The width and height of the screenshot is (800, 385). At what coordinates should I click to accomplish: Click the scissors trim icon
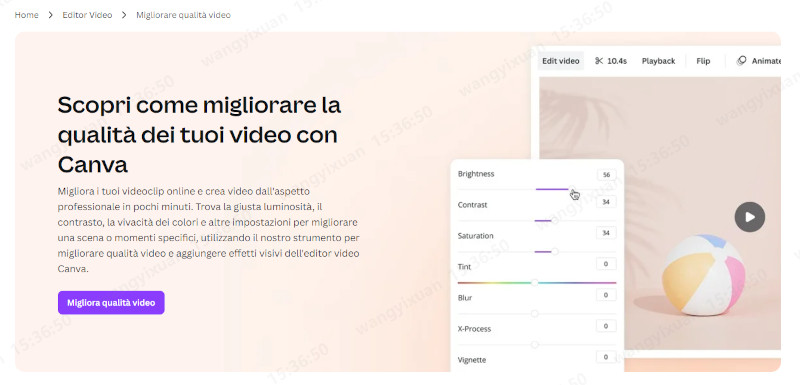click(599, 61)
